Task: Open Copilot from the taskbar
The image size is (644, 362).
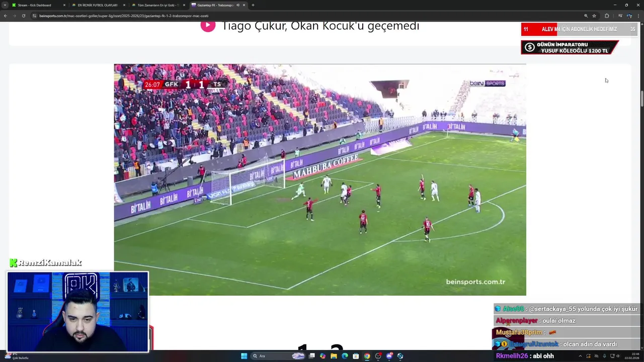Action: click(x=323, y=356)
